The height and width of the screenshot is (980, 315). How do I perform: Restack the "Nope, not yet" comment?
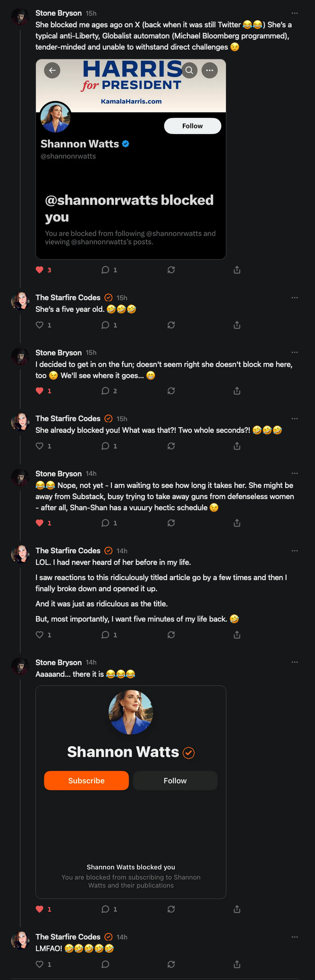click(x=171, y=523)
